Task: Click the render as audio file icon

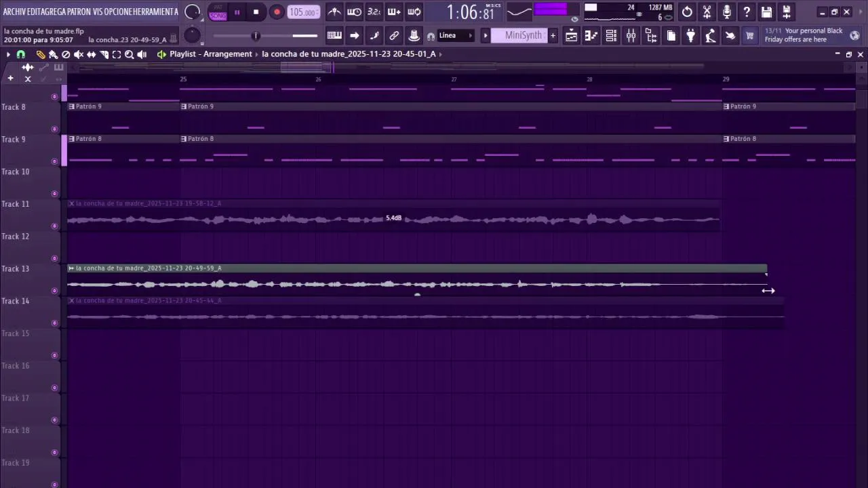Action: pos(787,12)
